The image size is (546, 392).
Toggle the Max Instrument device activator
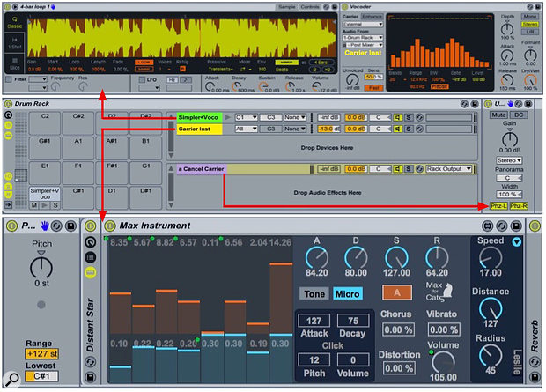[110, 226]
